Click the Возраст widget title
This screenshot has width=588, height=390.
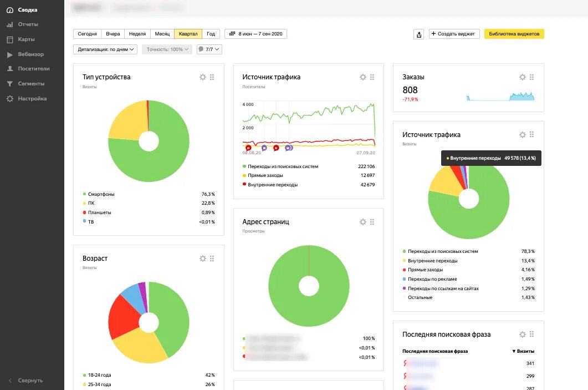click(95, 259)
